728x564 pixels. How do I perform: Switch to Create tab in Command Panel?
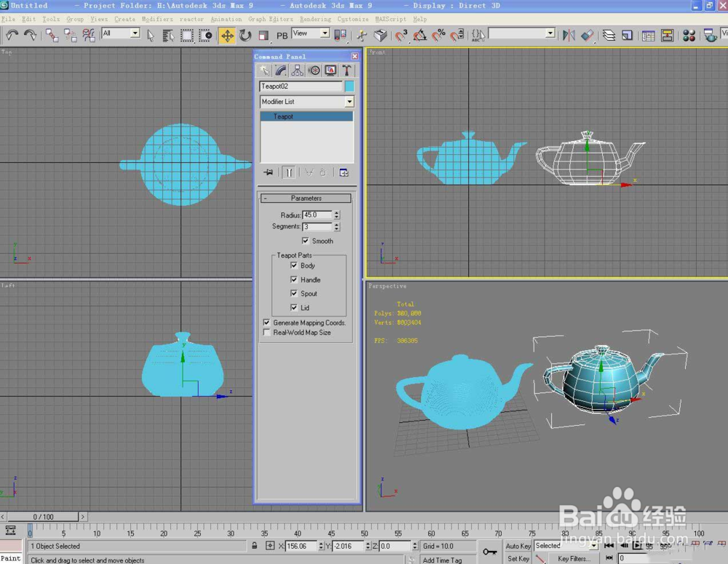pyautogui.click(x=264, y=71)
